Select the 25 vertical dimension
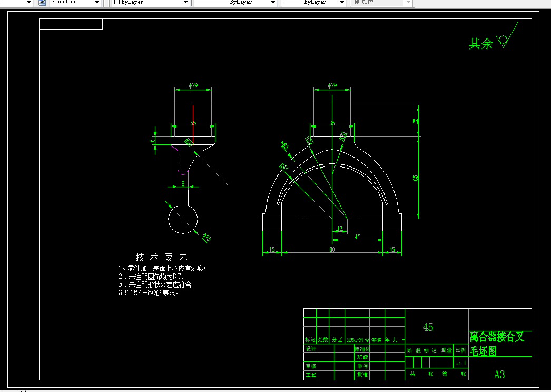Screen dimensions: 551x392 pos(416,121)
